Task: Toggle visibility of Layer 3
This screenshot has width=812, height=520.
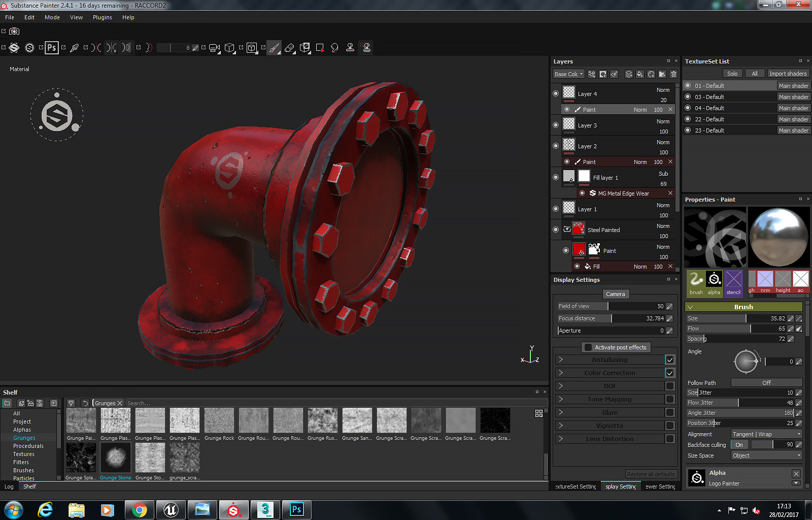Action: 556,125
